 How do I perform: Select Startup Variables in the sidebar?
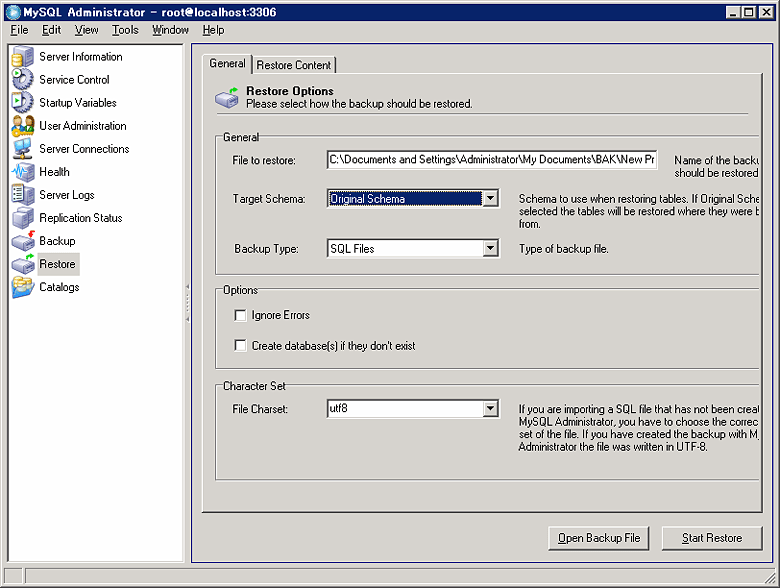point(78,102)
